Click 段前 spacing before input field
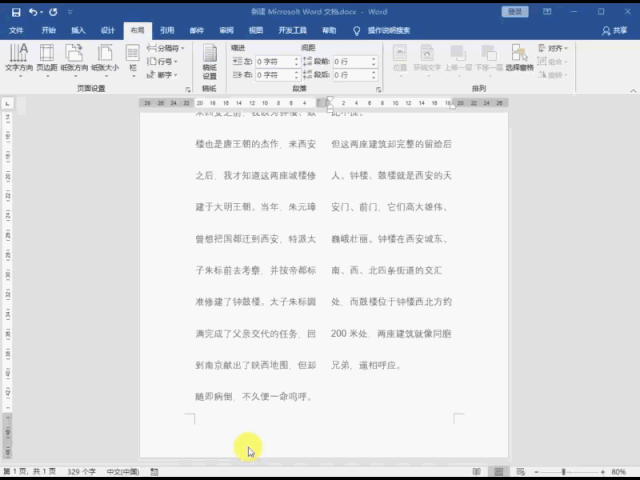640x480 pixels. point(351,62)
